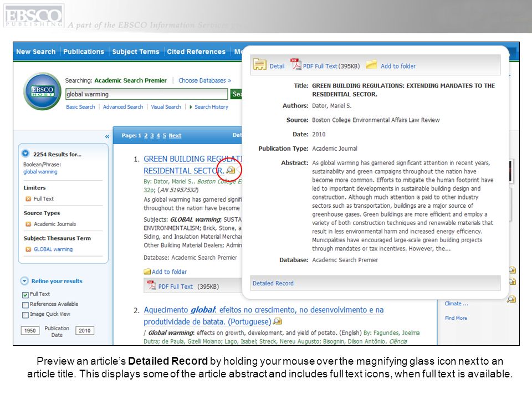This screenshot has height=399, width=532.
Task: Click the green Search button
Action: point(237,94)
